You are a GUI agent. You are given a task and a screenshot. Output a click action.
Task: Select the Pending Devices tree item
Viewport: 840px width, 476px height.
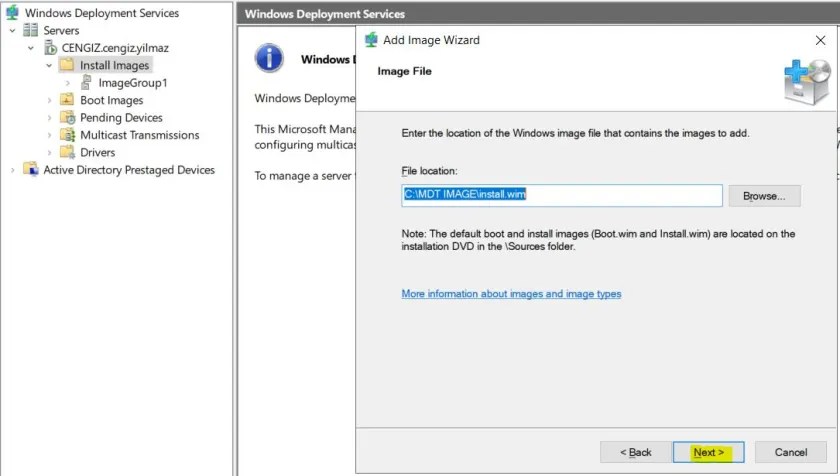point(121,117)
